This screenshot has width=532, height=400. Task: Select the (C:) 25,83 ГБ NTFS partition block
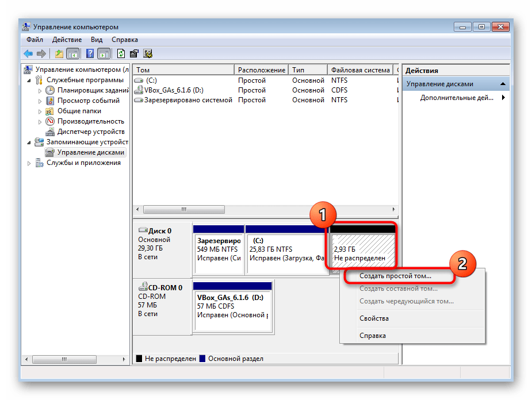(286, 250)
